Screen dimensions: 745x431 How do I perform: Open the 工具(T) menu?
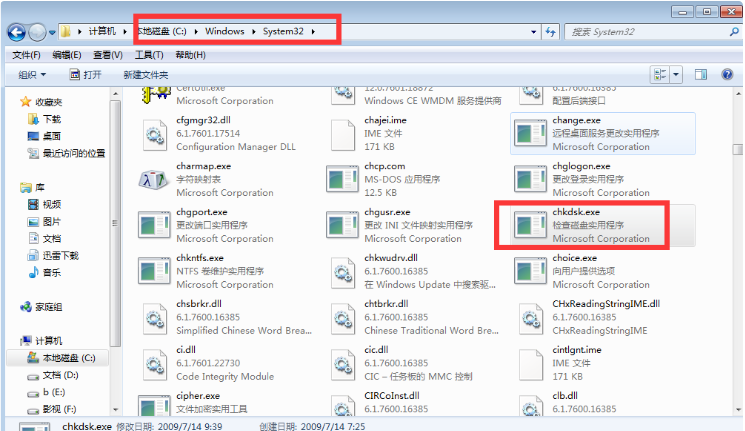(x=149, y=55)
